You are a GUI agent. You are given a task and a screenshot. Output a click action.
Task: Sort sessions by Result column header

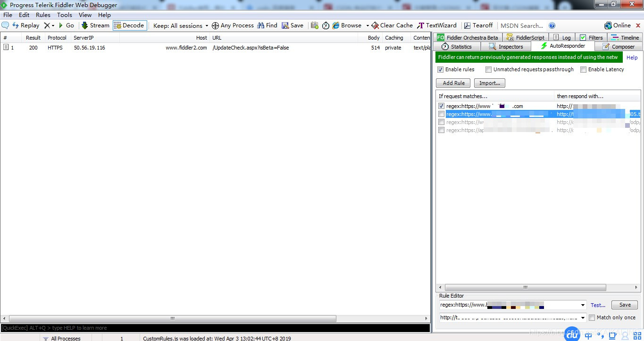pyautogui.click(x=33, y=38)
